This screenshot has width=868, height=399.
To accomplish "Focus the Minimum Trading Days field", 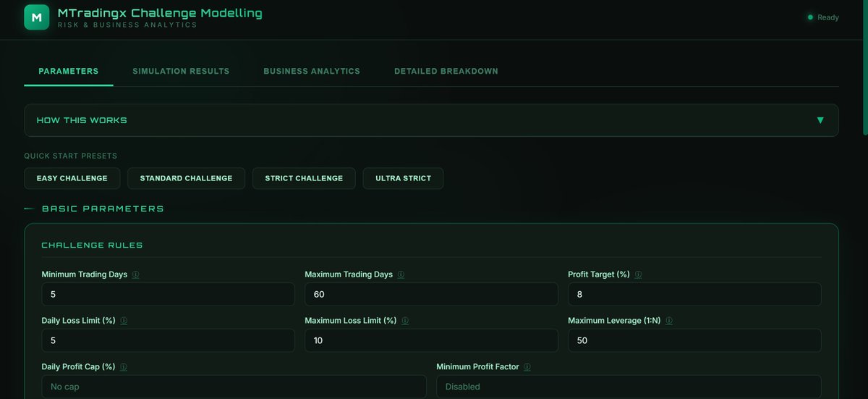I will 168,294.
